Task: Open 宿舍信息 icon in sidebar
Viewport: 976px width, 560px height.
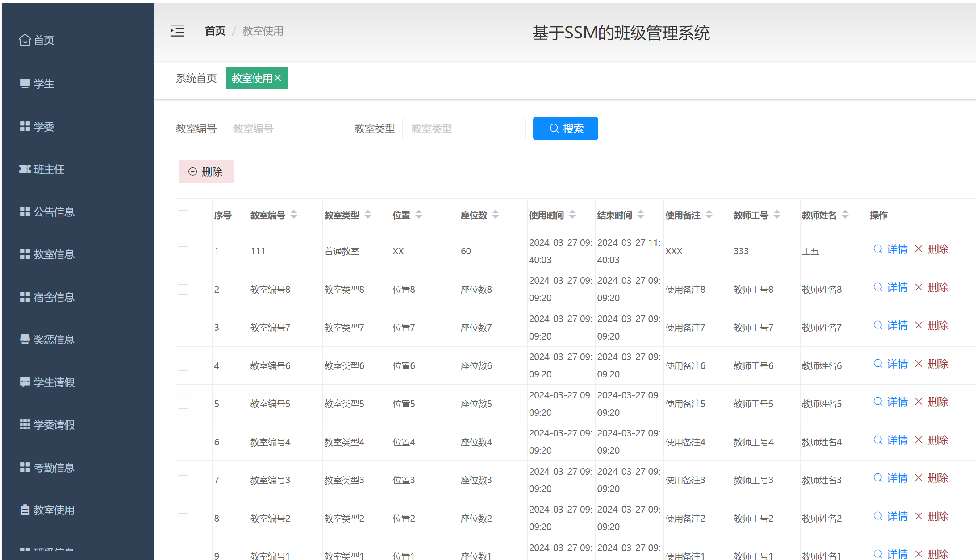Action: (25, 297)
